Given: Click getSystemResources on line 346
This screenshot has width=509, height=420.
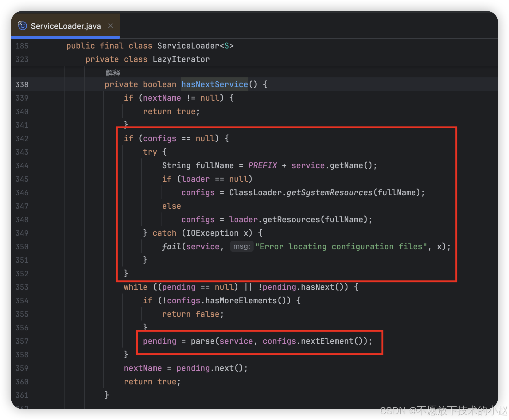Looking at the screenshot, I should pos(329,192).
